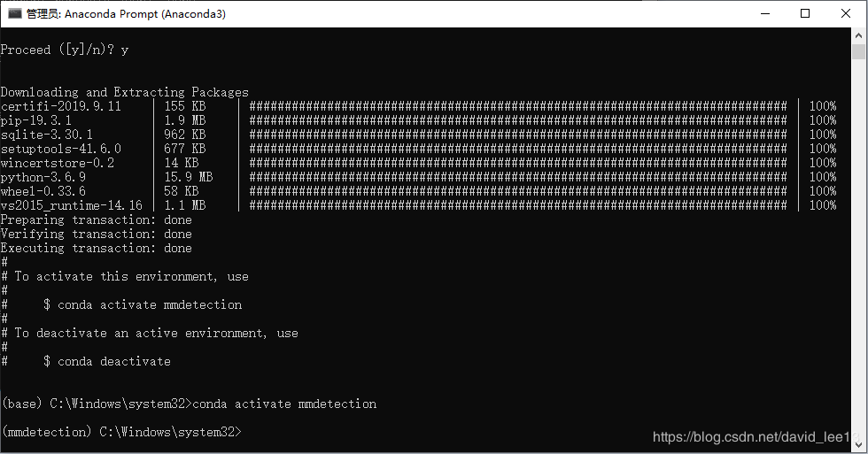This screenshot has width=868, height=454.
Task: Click the scrollbar up arrow
Action: point(858,37)
